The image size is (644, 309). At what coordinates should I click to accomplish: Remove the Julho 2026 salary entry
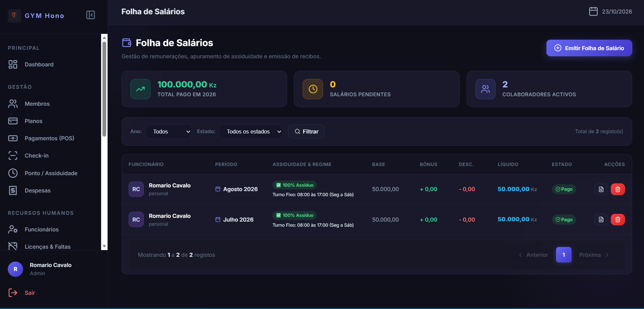point(618,220)
